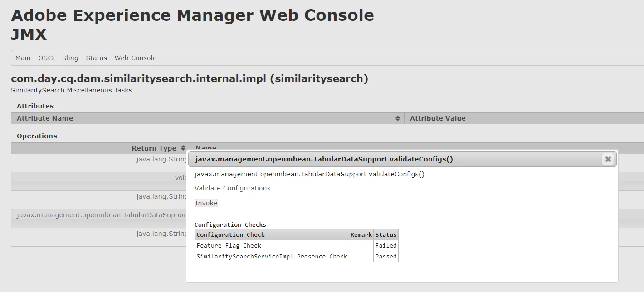Sort by Attribute Name using sort arrows

coord(398,118)
